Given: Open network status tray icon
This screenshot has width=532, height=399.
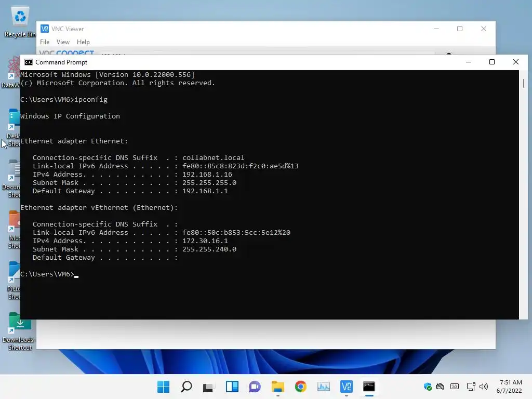Looking at the screenshot, I should [471, 387].
